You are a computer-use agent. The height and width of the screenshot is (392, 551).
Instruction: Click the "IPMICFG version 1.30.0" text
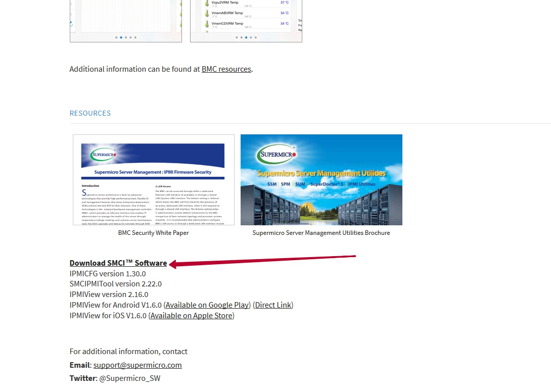point(108,274)
